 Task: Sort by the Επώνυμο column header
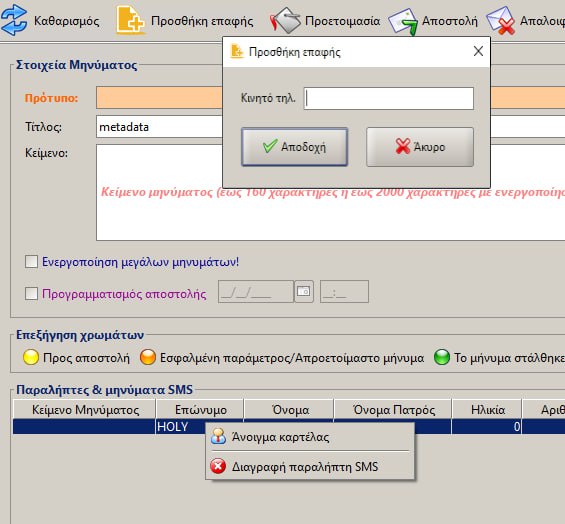pos(200,410)
